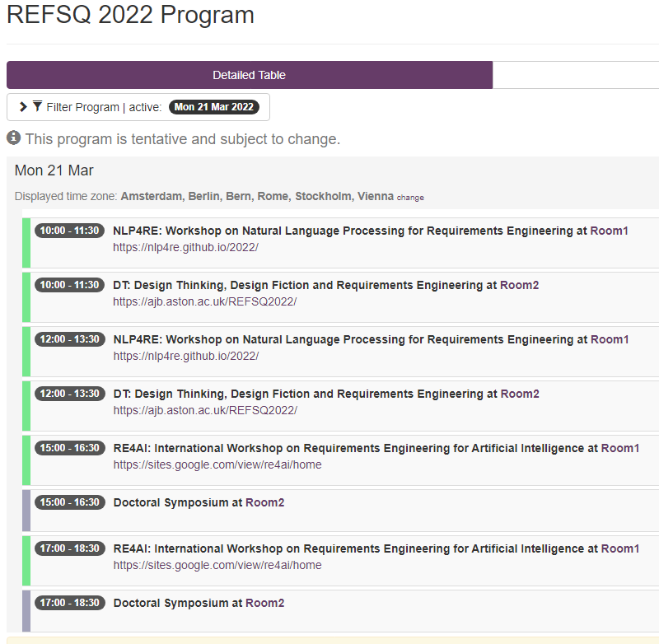659x644 pixels.
Task: Click the filter funnel icon
Action: pyautogui.click(x=37, y=106)
